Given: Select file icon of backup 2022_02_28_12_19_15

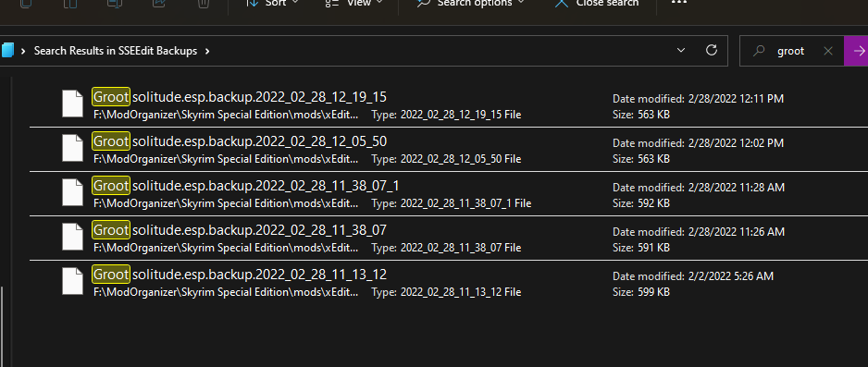Looking at the screenshot, I should tap(72, 104).
